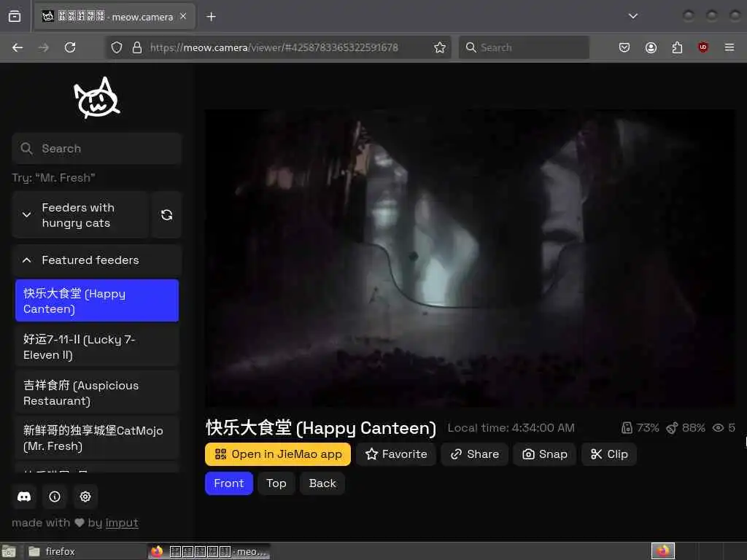Open a new browser tab

tap(211, 17)
